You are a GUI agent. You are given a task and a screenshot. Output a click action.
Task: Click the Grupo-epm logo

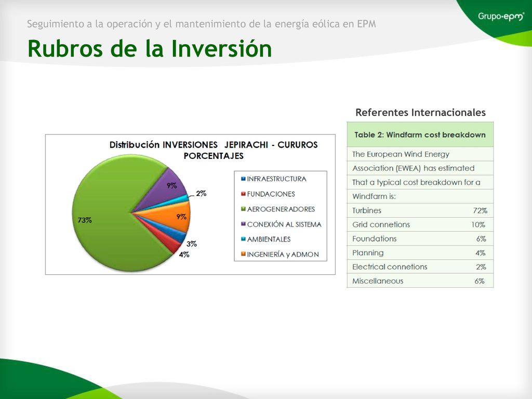click(x=501, y=16)
